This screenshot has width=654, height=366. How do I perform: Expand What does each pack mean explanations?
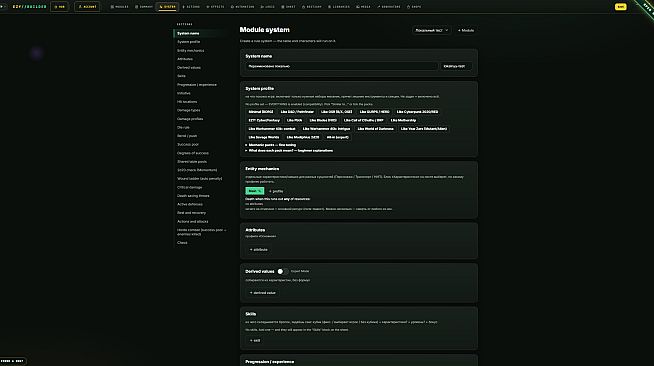[x=289, y=150]
